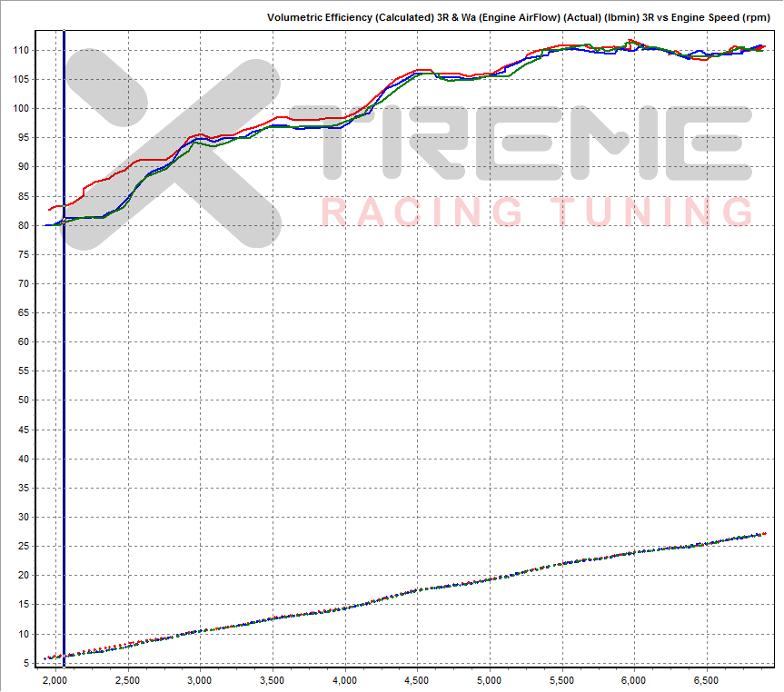Image resolution: width=784 pixels, height=692 pixels.
Task: Click the blue vertical cursor line
Action: (x=65, y=363)
